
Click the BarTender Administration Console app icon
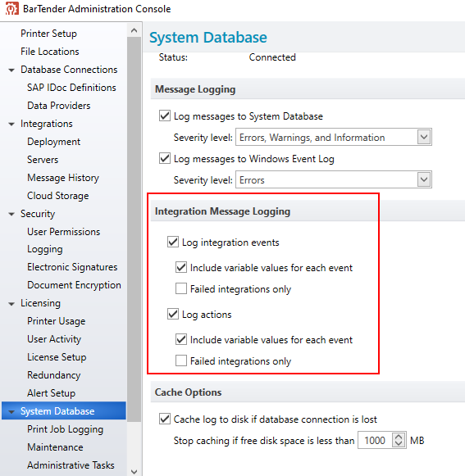click(12, 8)
